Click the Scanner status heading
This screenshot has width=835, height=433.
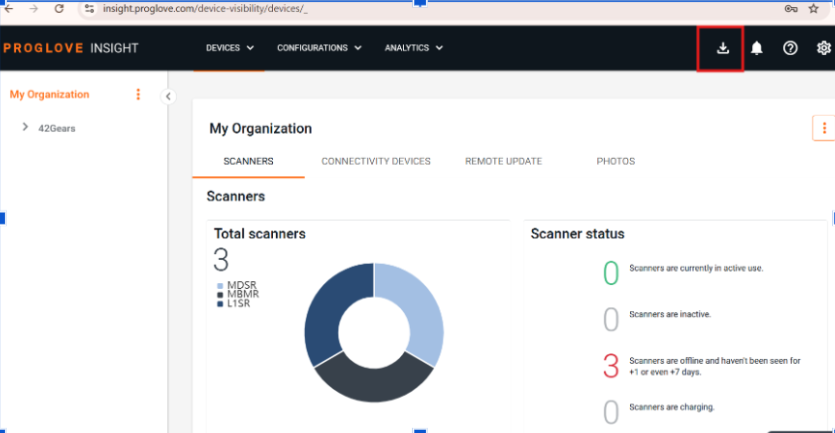[577, 234]
